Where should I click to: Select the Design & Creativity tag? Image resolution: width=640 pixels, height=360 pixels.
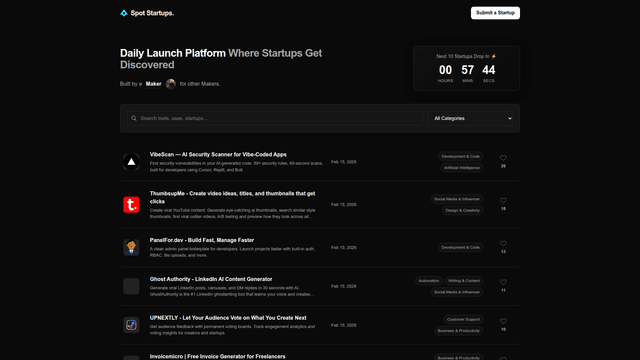(x=462, y=211)
